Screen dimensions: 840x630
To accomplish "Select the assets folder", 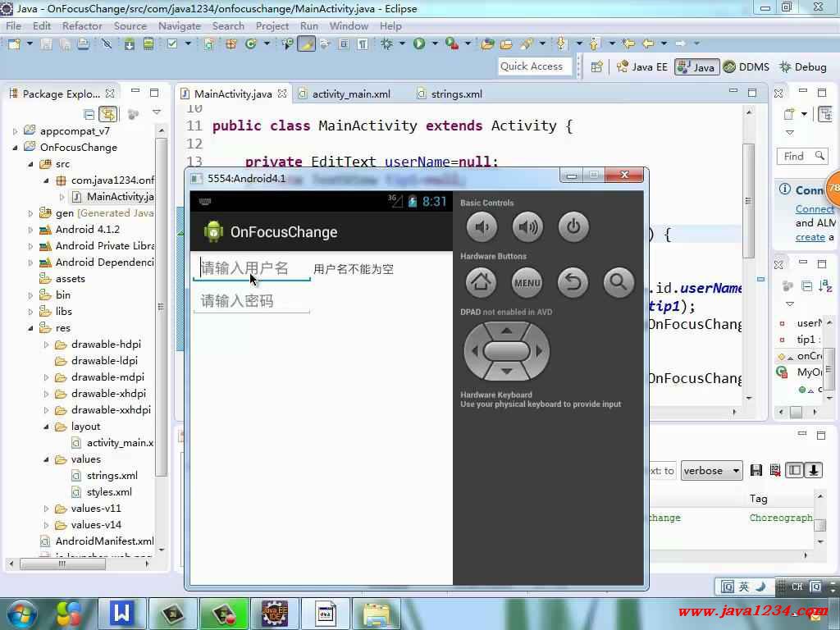I will tap(71, 279).
